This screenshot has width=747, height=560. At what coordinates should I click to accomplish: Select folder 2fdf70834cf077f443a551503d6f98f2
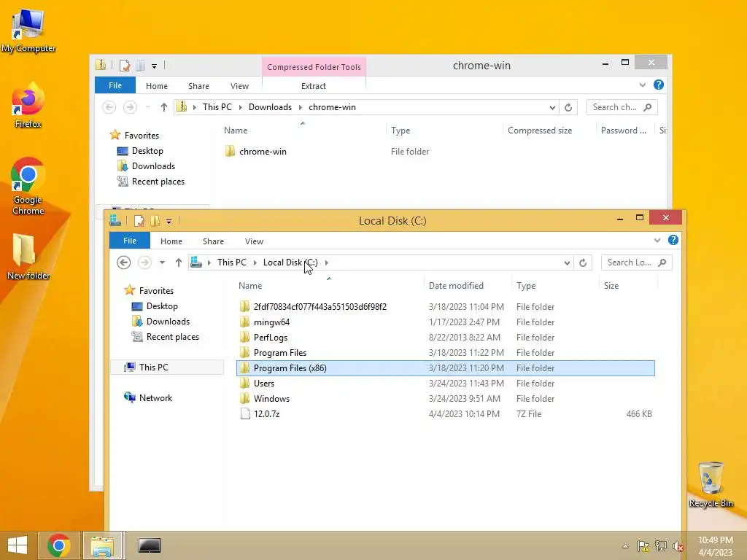pos(320,307)
